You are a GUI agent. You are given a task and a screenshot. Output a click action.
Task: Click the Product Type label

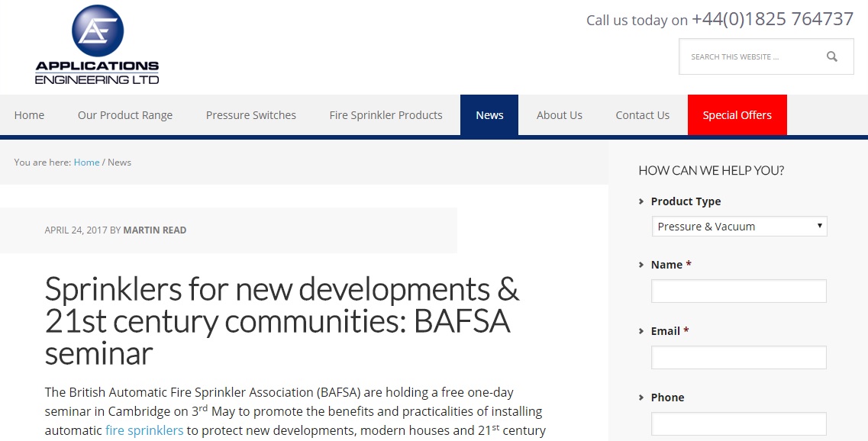pos(686,201)
